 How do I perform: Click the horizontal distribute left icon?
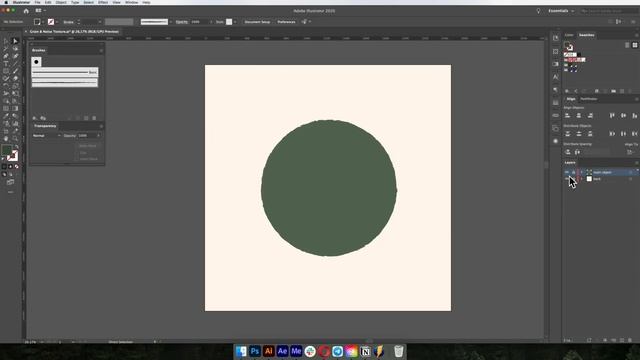pyautogui.click(x=612, y=134)
